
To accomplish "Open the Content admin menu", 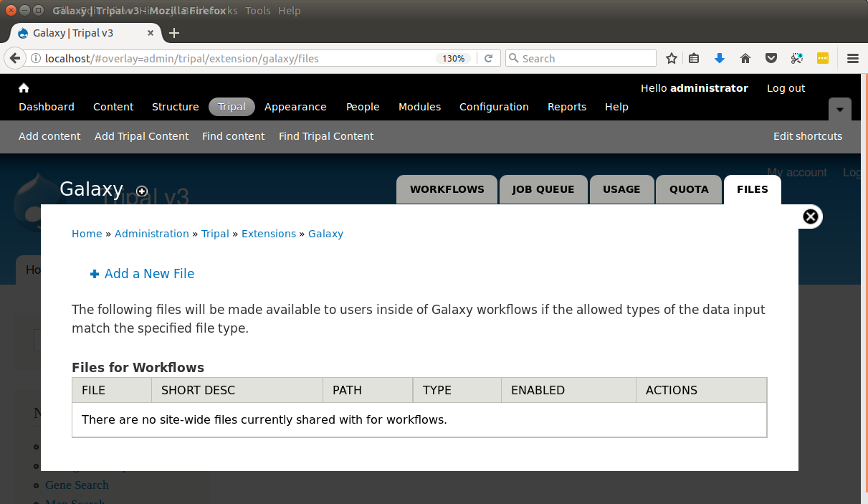I will coord(113,107).
